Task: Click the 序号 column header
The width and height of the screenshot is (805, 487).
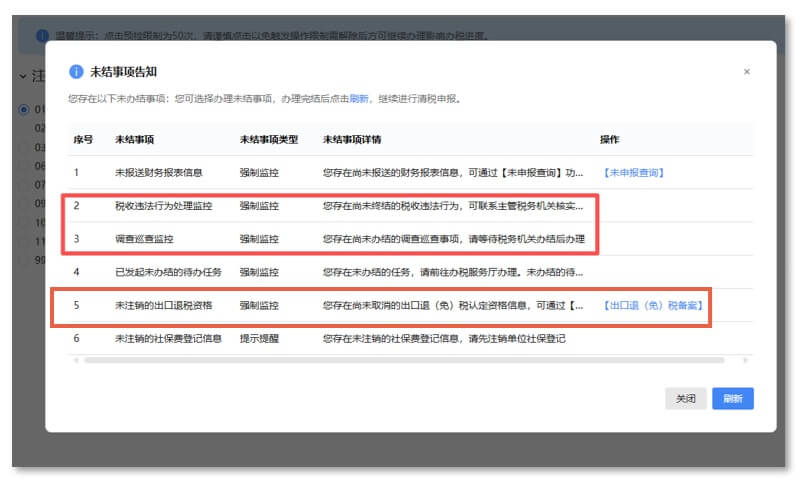Action: click(x=83, y=140)
